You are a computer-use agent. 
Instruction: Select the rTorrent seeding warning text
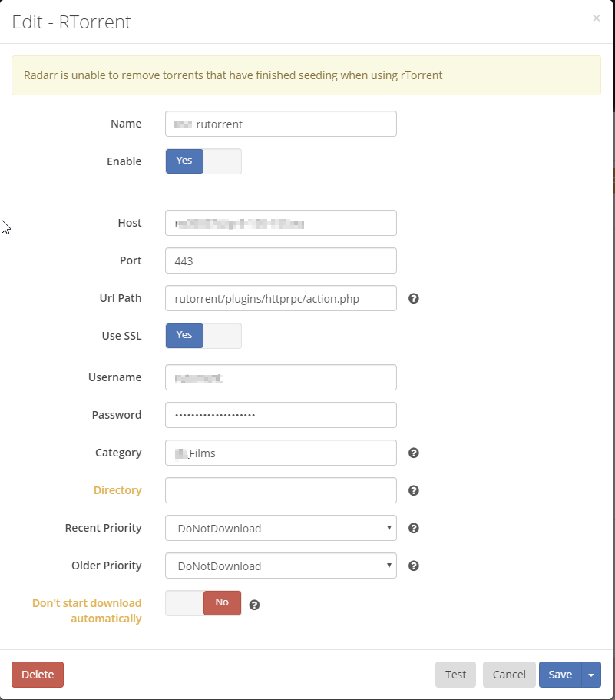(233, 75)
